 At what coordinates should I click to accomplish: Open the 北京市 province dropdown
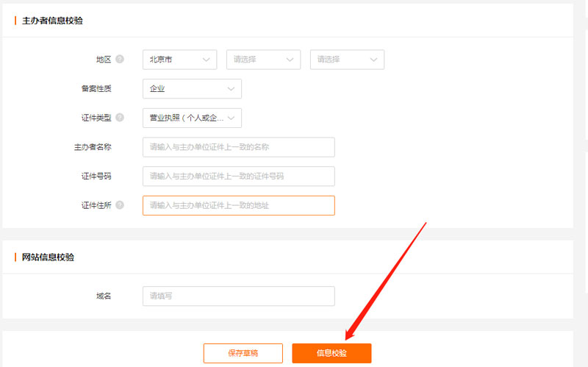coord(179,60)
